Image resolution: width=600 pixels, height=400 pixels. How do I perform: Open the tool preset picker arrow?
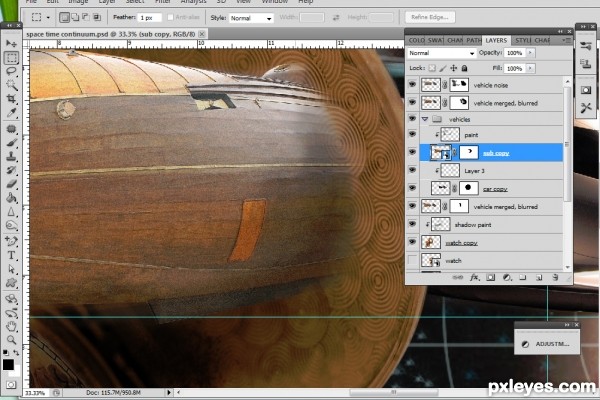click(48, 18)
